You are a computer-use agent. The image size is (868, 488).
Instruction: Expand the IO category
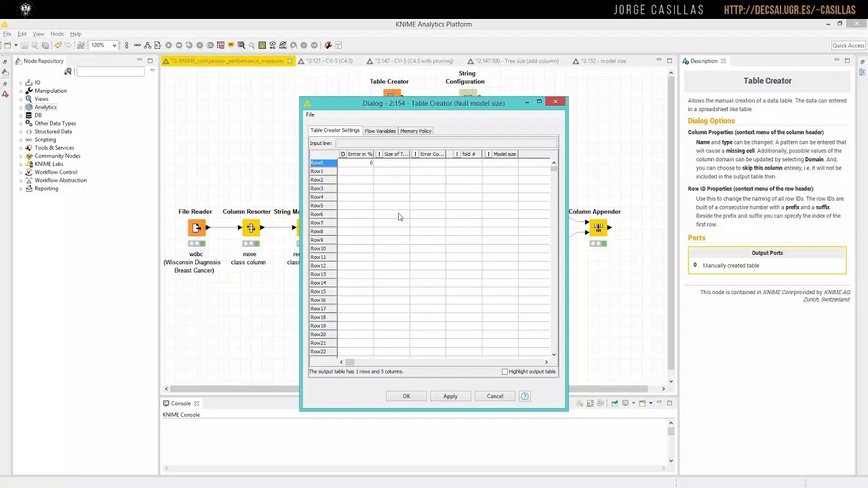point(21,83)
